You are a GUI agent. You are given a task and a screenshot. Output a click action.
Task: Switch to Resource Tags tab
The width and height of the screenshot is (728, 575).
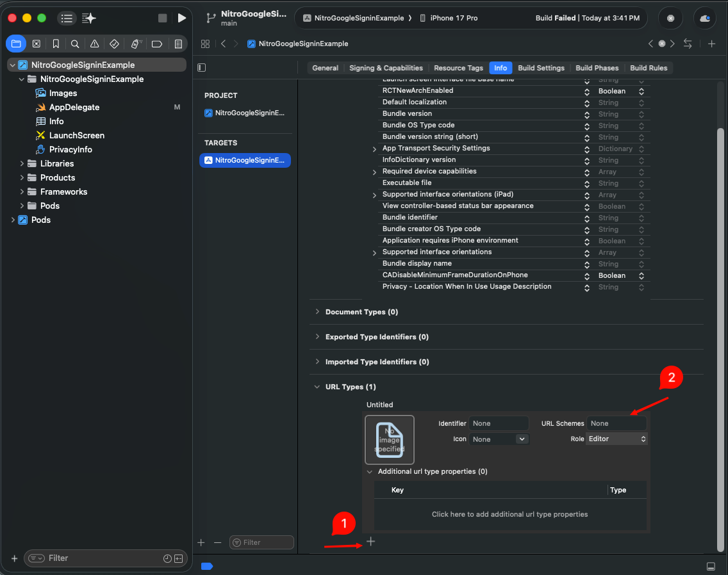(458, 68)
